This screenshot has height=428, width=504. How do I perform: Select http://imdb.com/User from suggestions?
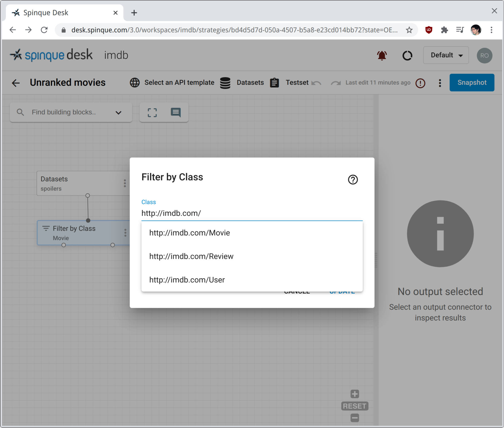[252, 280]
